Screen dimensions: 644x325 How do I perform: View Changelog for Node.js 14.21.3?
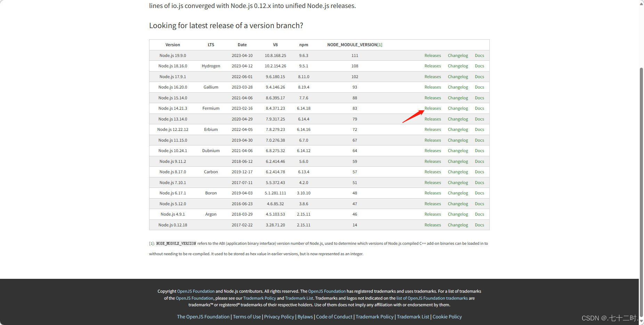coord(458,108)
